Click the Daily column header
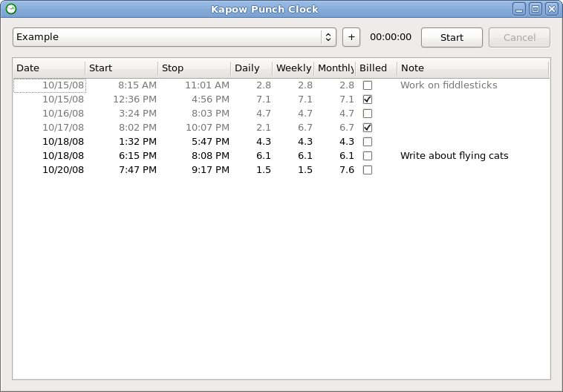 pos(252,68)
